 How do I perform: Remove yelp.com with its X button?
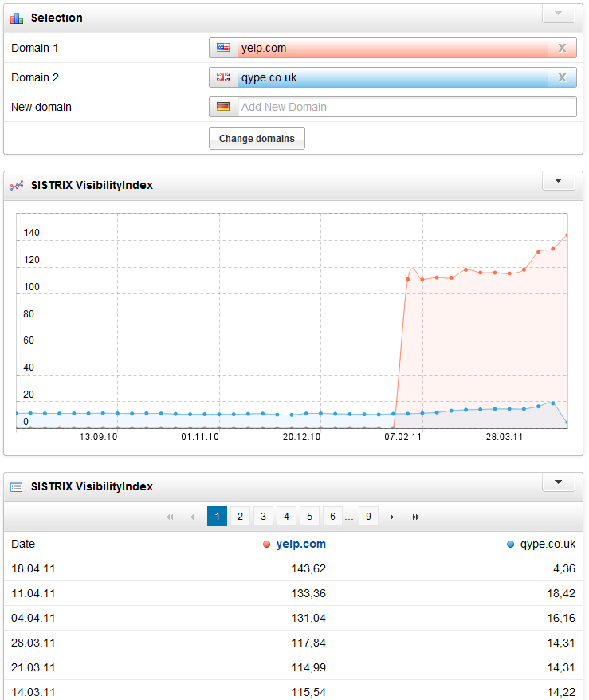(562, 48)
